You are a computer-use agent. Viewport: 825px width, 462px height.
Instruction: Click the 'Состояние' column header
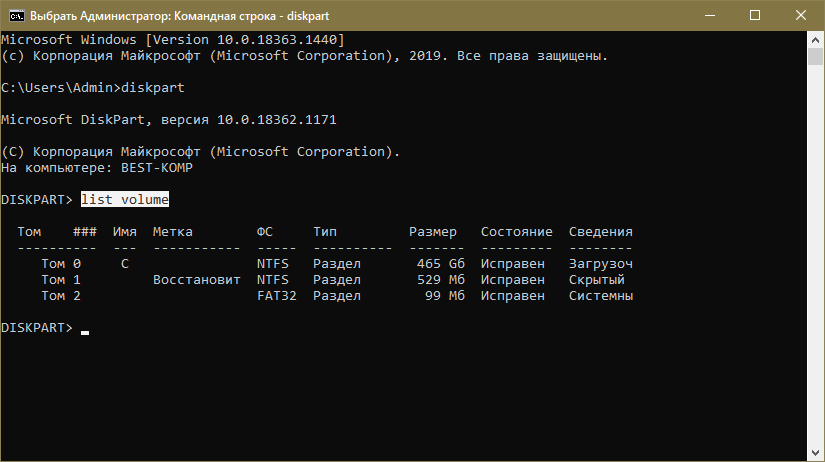pyautogui.click(x=517, y=232)
